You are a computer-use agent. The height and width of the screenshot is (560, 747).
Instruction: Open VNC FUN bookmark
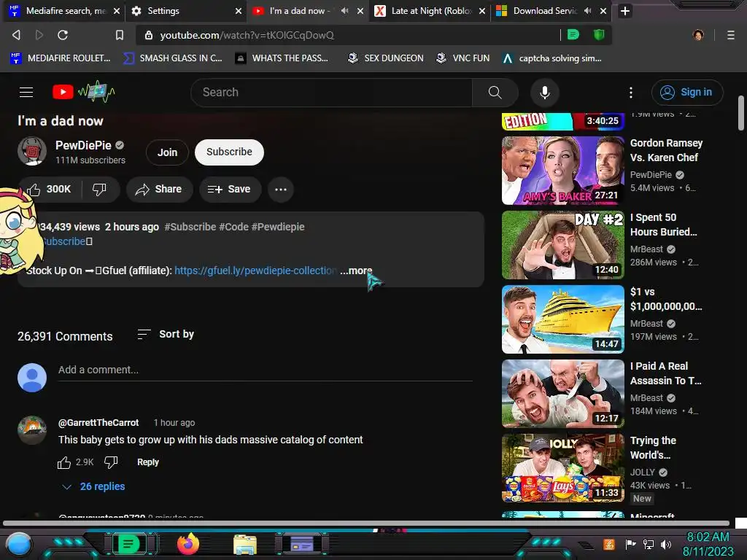click(x=462, y=58)
